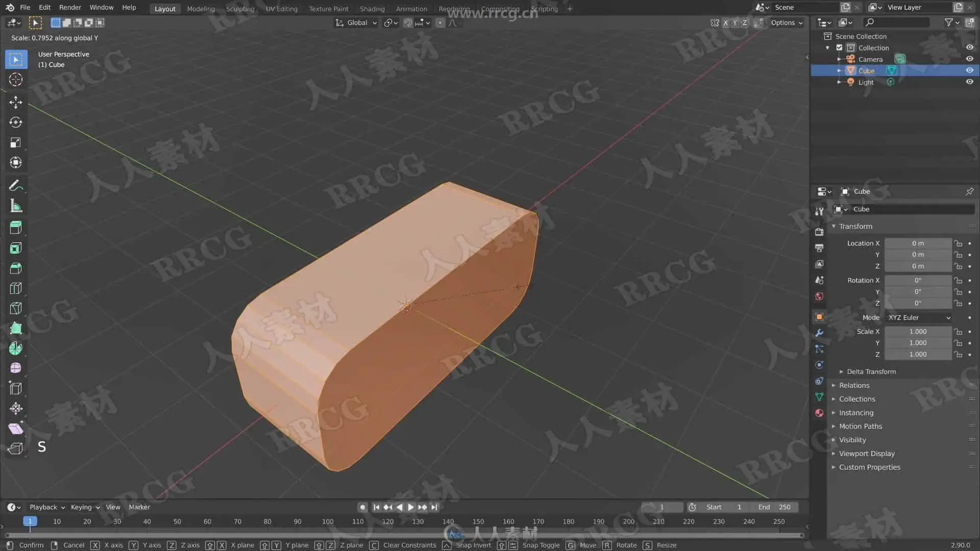
Task: Open the Render menu
Action: click(x=70, y=7)
